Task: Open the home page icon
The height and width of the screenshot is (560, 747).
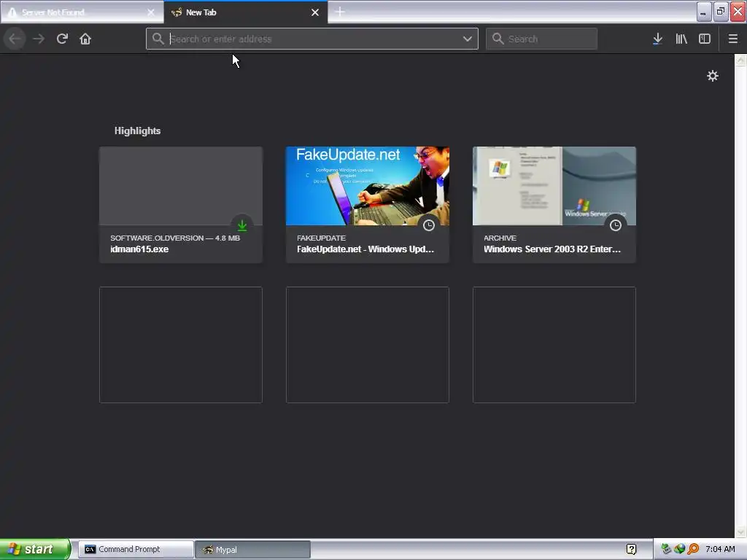Action: 85,39
